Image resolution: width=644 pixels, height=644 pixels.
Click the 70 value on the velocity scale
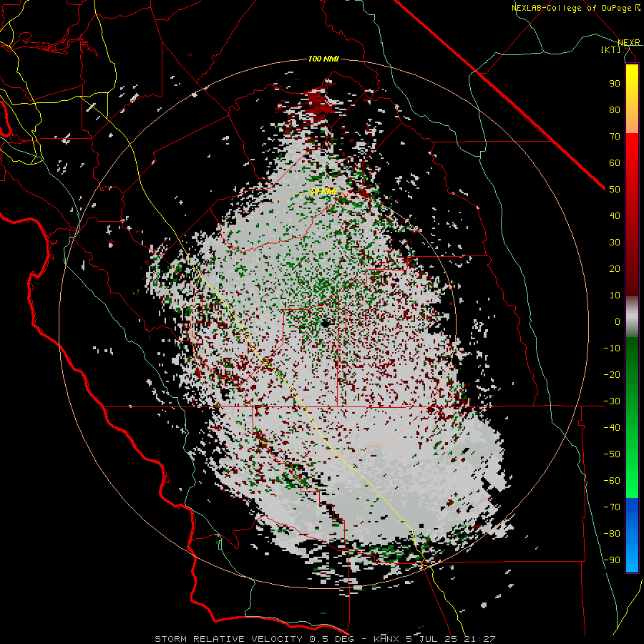(x=615, y=137)
